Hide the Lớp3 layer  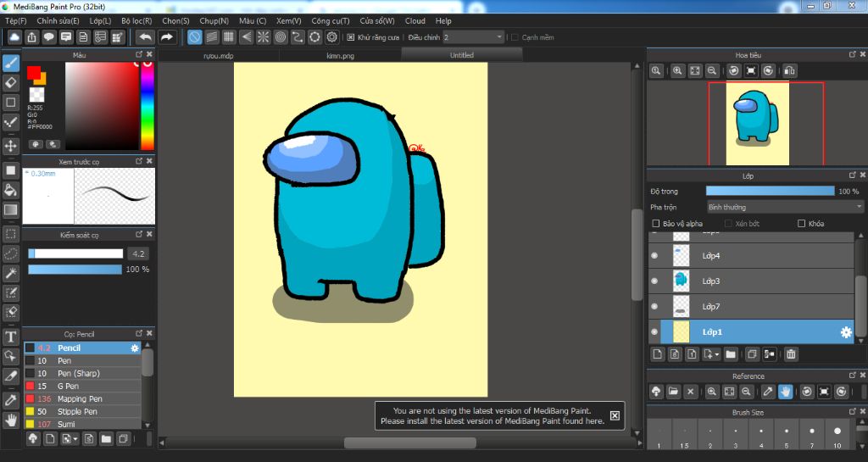click(x=654, y=281)
